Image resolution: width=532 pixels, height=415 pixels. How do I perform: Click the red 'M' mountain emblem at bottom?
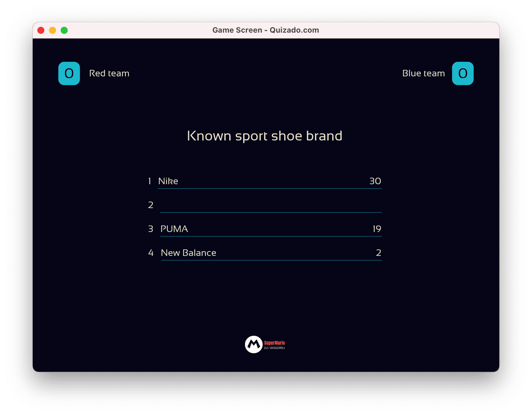[253, 344]
